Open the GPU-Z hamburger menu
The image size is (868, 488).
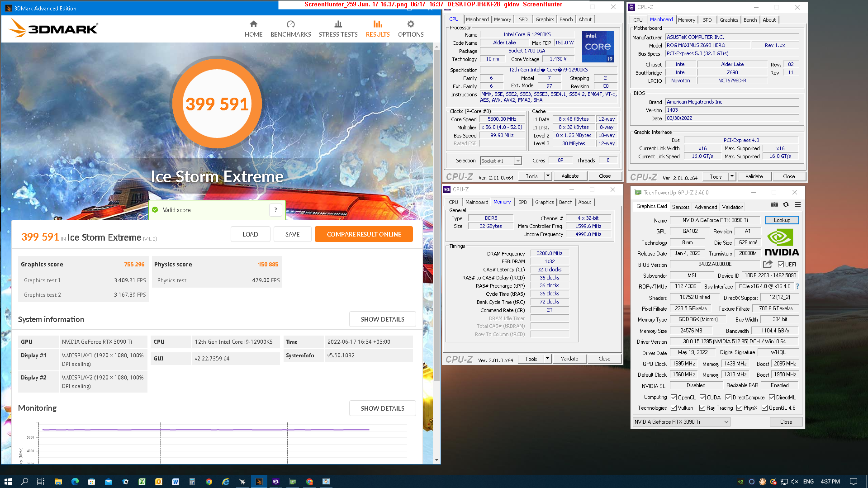797,205
